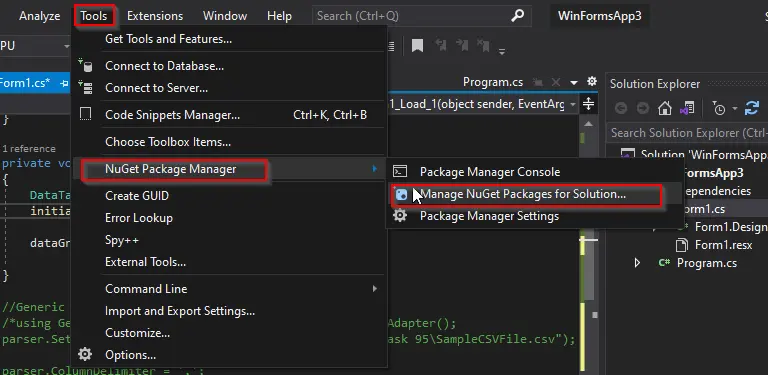
Task: Expand the Program.cs tree node
Action: pyautogui.click(x=637, y=263)
